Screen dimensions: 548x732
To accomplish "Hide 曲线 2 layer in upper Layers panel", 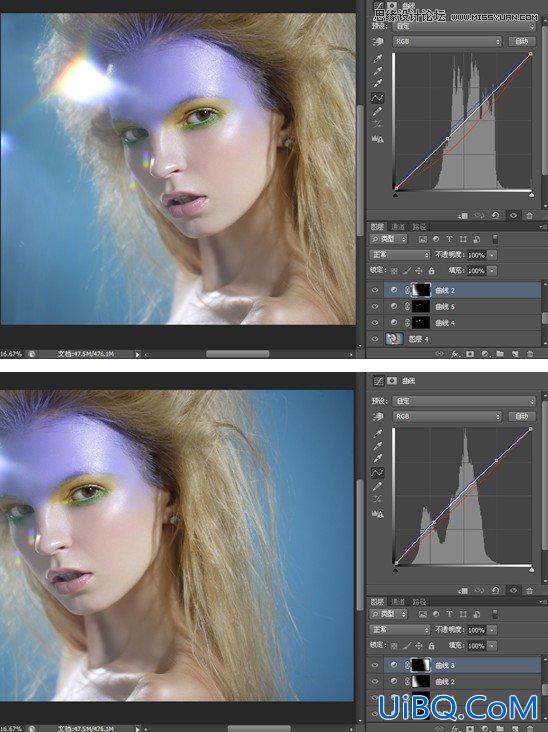I will [x=375, y=290].
